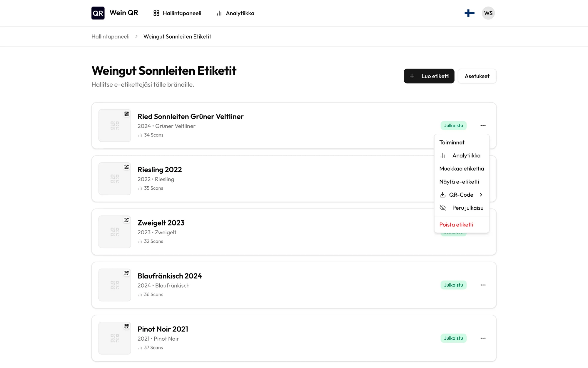Image resolution: width=588 pixels, height=368 pixels.
Task: Open three-dot menu for Blaufränkisch 2024
Action: (x=483, y=285)
